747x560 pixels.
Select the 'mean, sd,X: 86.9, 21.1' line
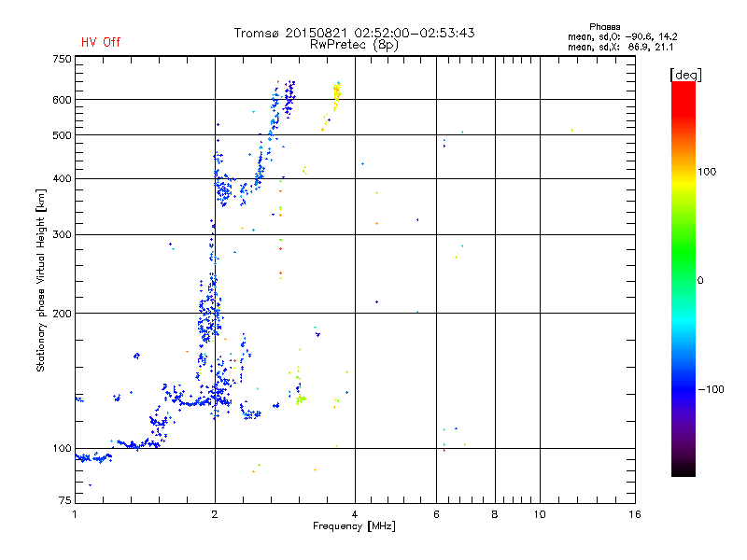(x=620, y=47)
